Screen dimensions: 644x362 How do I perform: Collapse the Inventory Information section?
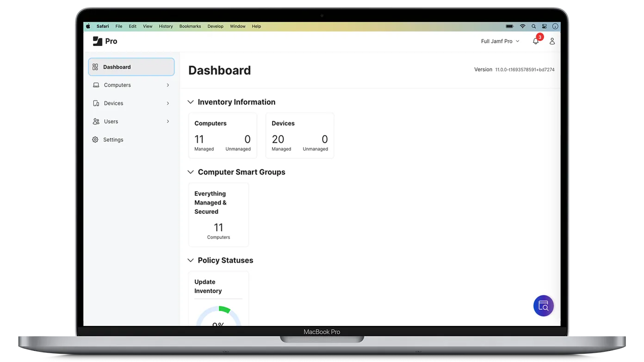pyautogui.click(x=191, y=102)
